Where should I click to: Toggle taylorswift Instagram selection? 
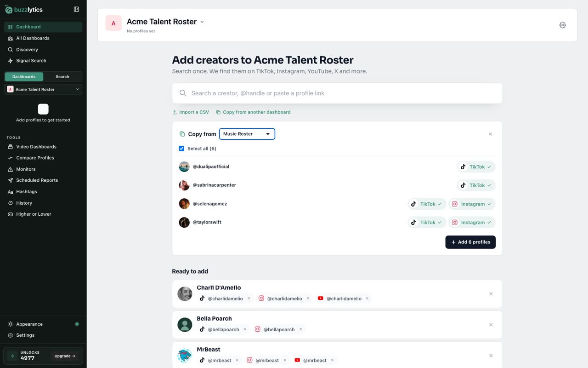click(x=472, y=222)
